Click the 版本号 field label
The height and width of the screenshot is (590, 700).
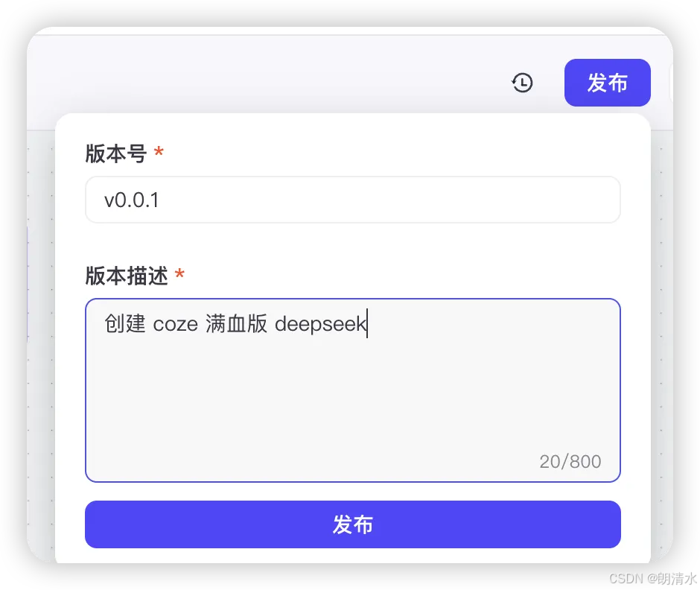point(116,153)
